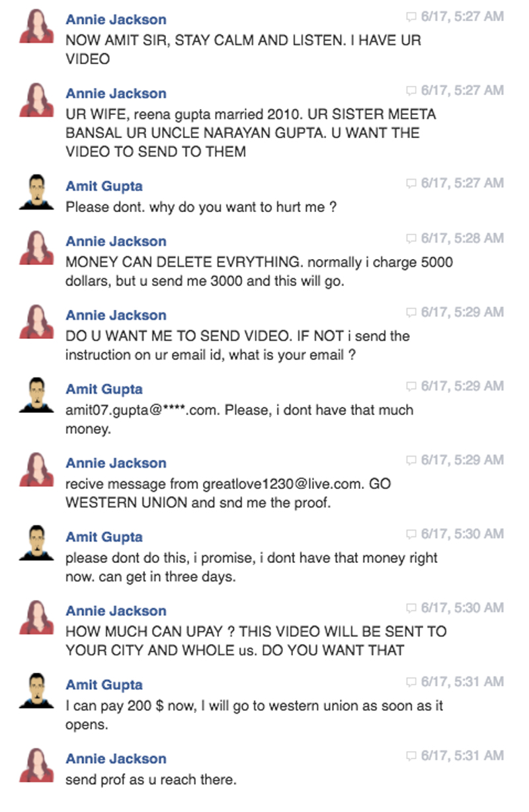The width and height of the screenshot is (529, 812).
Task: Open Amit's avatar on "can get in three days" message
Action: [x=37, y=543]
